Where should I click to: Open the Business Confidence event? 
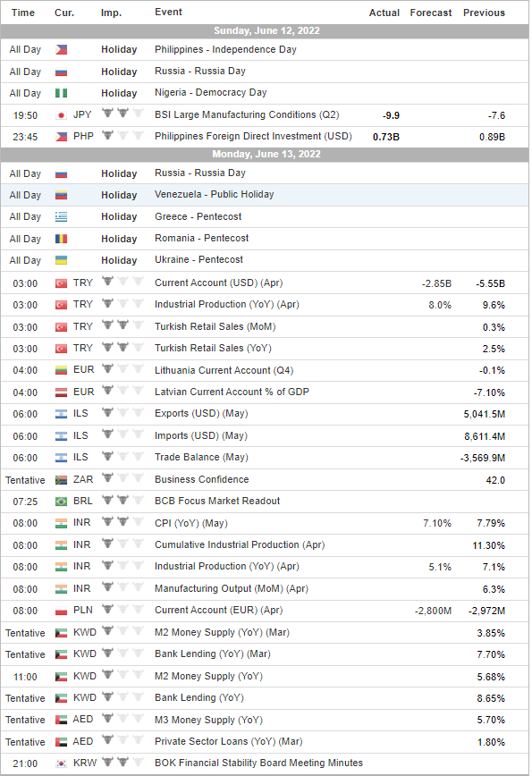coord(202,479)
